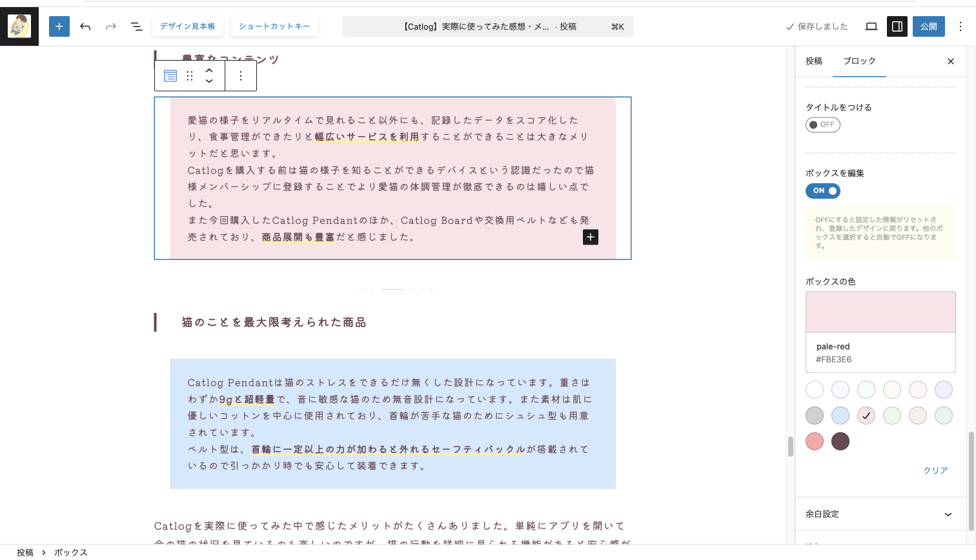Select the gray color swatch
The height and width of the screenshot is (560, 976).
coord(815,415)
